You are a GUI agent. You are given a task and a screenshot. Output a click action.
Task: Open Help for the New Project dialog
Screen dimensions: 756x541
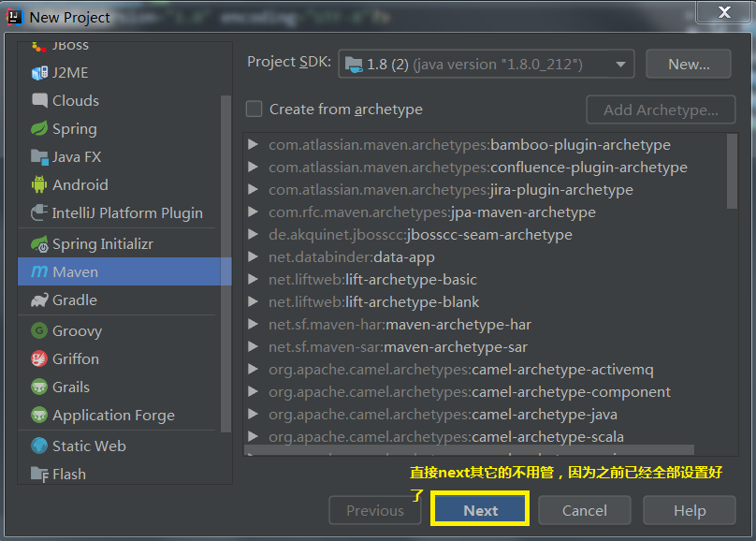click(x=690, y=510)
